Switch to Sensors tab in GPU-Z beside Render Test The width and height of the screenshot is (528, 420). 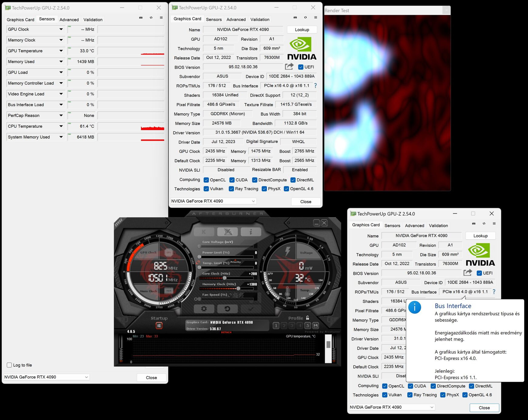click(214, 19)
